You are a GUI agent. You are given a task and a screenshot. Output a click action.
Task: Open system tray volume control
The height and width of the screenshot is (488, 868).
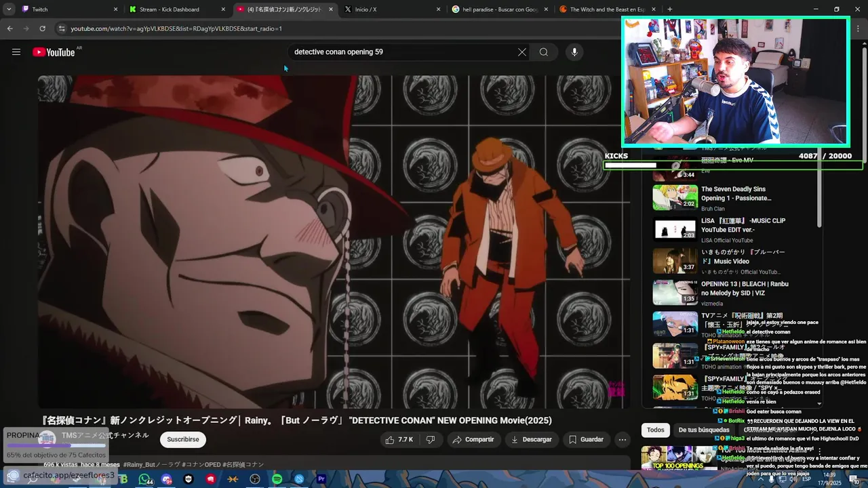[793, 479]
